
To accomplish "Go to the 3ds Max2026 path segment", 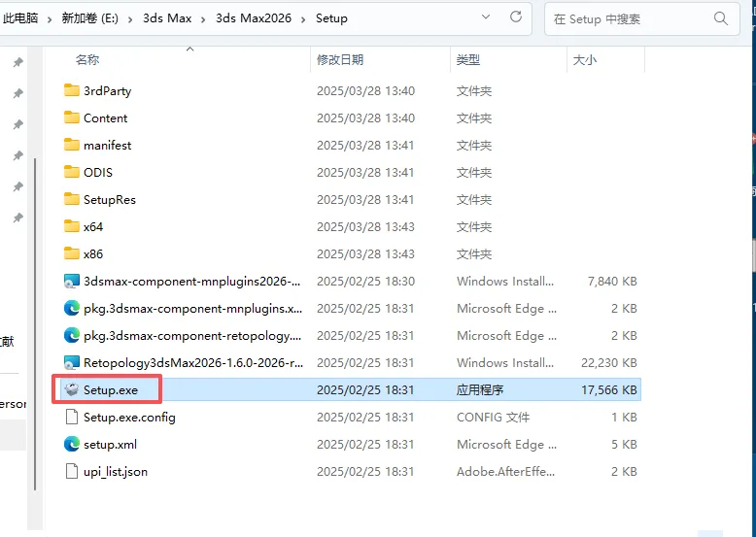I will [x=254, y=18].
